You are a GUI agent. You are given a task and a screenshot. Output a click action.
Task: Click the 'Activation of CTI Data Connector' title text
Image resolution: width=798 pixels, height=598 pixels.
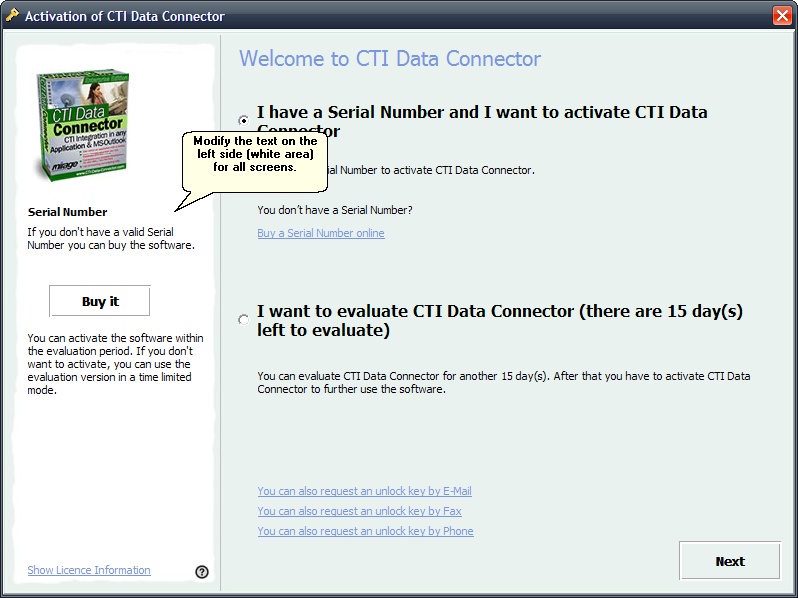(x=124, y=16)
